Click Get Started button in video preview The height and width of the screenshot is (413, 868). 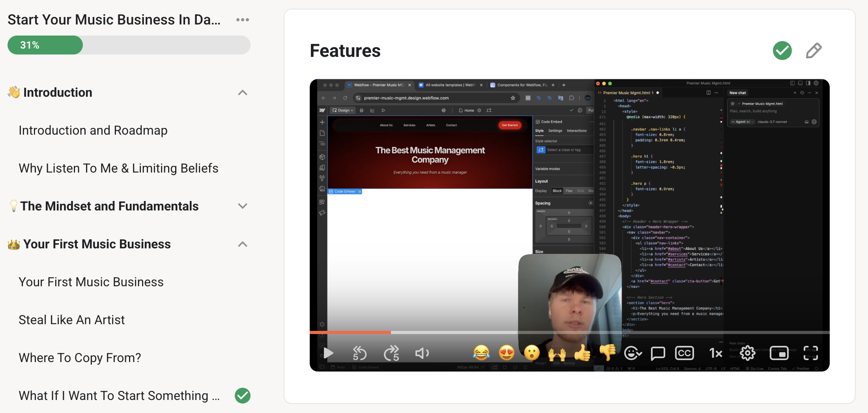pos(510,125)
